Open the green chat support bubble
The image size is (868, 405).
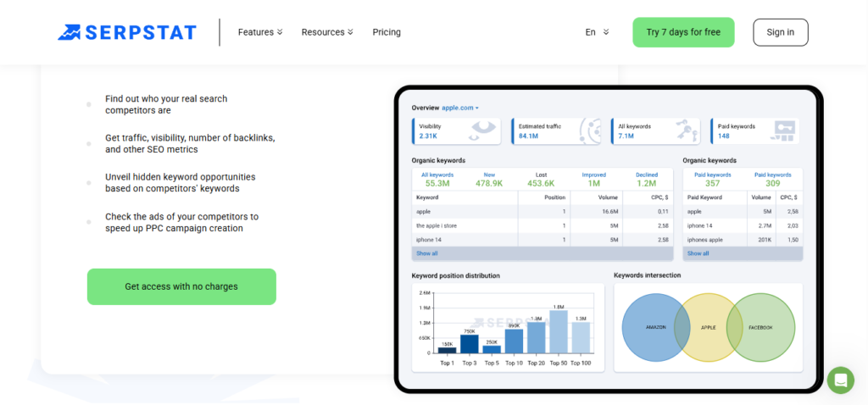tap(840, 380)
